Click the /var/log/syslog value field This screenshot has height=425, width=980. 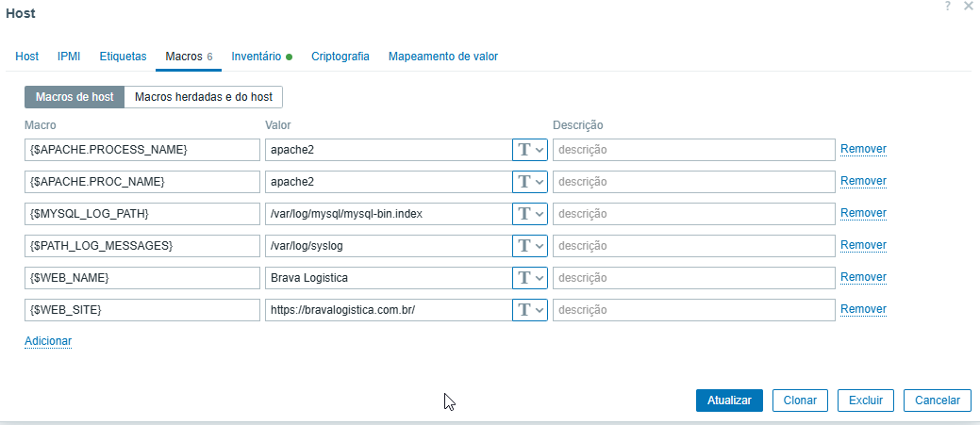pyautogui.click(x=387, y=246)
